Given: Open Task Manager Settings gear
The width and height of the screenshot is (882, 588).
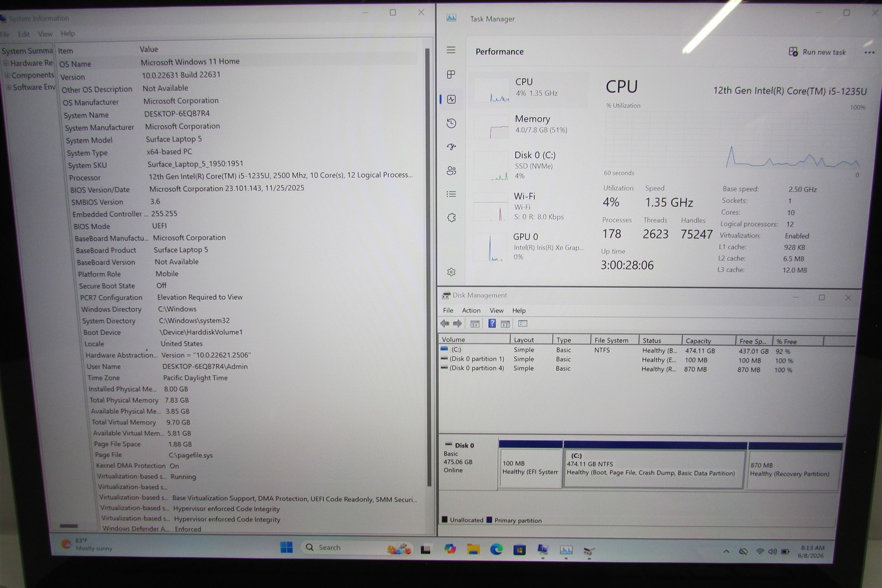Looking at the screenshot, I should click(451, 272).
